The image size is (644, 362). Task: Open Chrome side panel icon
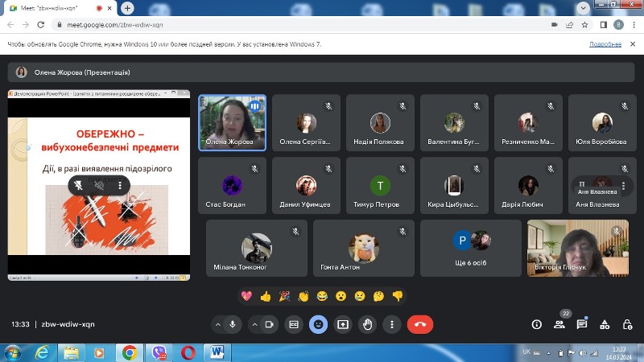[603, 25]
